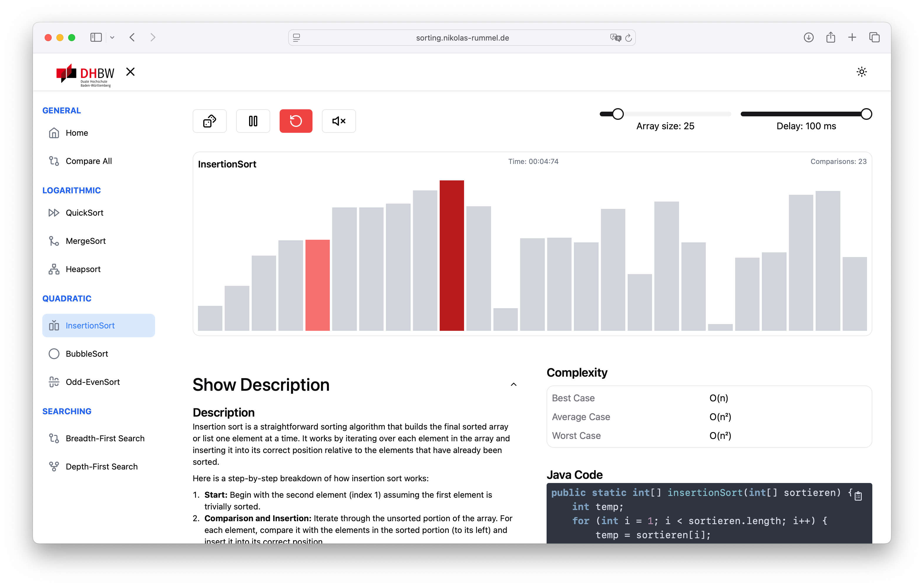This screenshot has width=924, height=587.
Task: Toggle the muted sound button
Action: pyautogui.click(x=338, y=121)
